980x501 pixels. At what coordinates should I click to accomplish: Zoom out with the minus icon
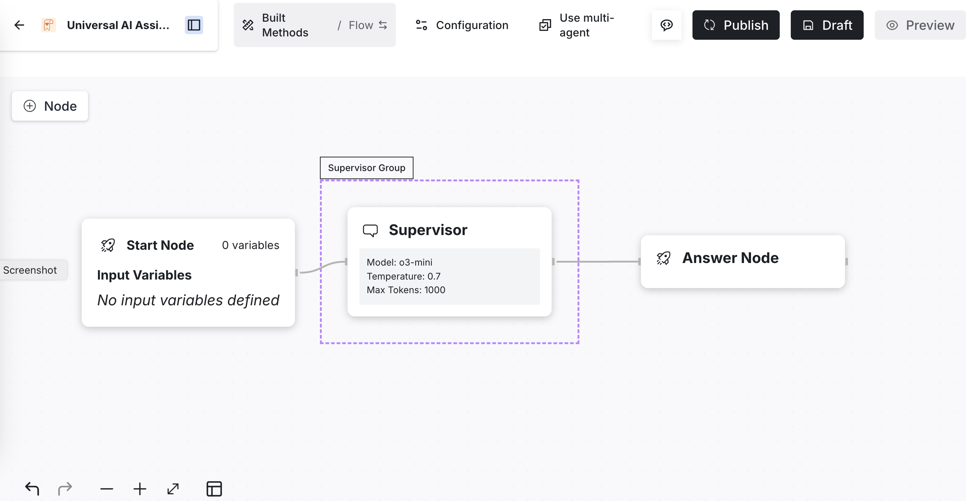106,488
